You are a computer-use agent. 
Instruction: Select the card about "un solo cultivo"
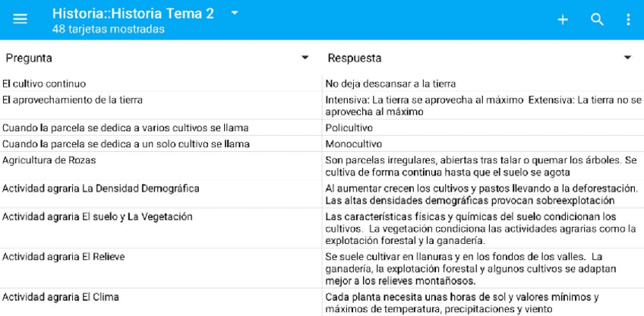coord(125,144)
